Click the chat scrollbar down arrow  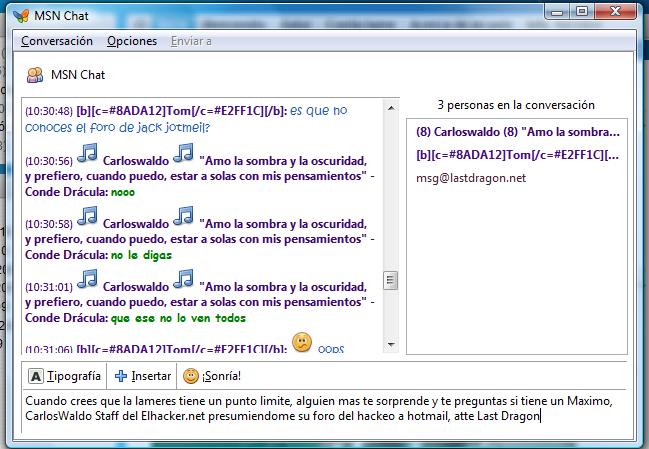(x=391, y=345)
